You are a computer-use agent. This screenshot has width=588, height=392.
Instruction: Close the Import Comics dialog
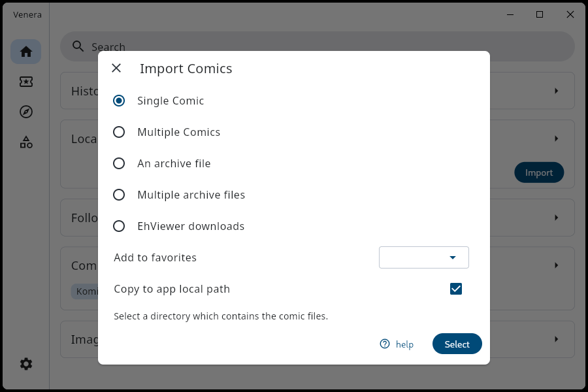pyautogui.click(x=116, y=69)
